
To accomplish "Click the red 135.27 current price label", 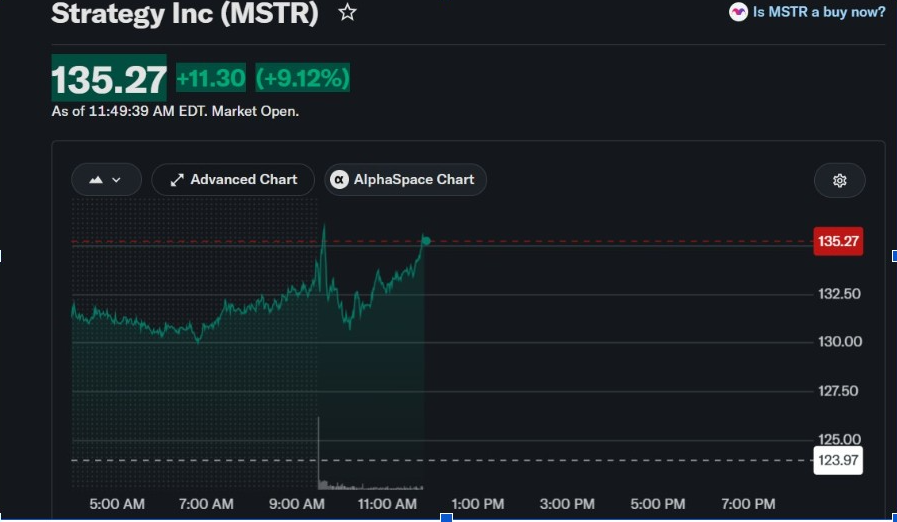I will (x=838, y=241).
